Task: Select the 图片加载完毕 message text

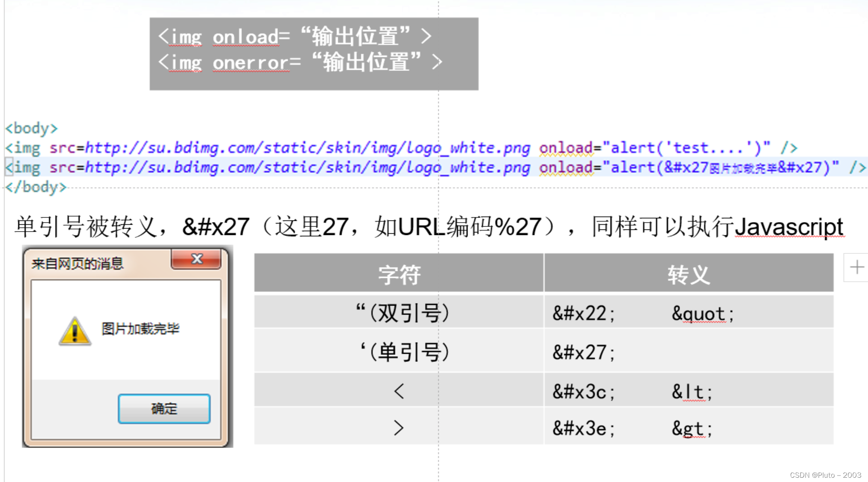Action: [x=140, y=329]
